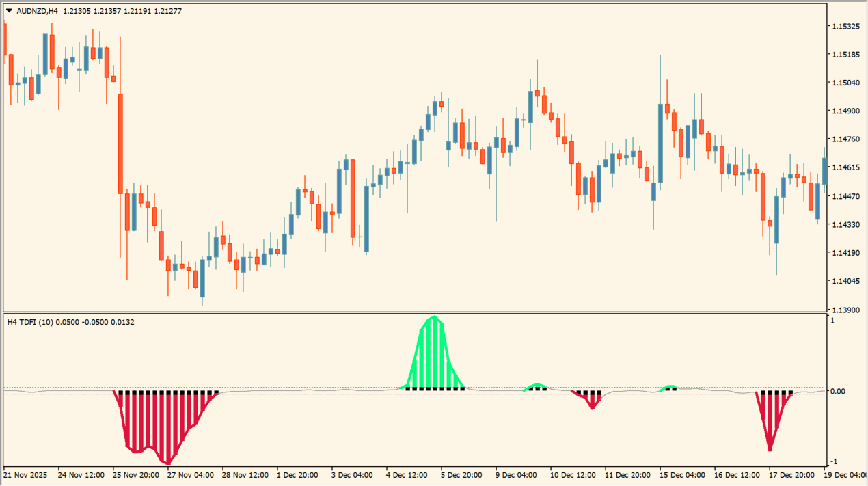868x486 pixels.
Task: Select the 21 Nov 2025 date on the time axis
Action: click(25, 474)
